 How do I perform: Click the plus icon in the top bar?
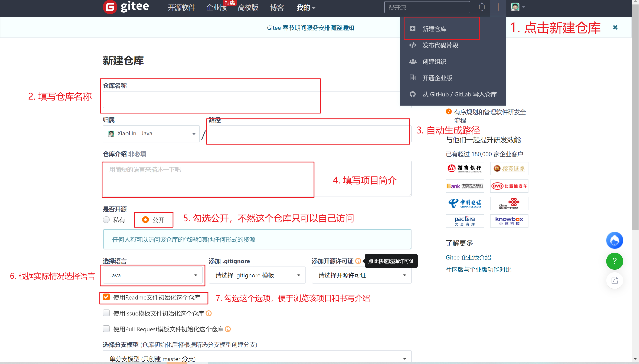[498, 7]
